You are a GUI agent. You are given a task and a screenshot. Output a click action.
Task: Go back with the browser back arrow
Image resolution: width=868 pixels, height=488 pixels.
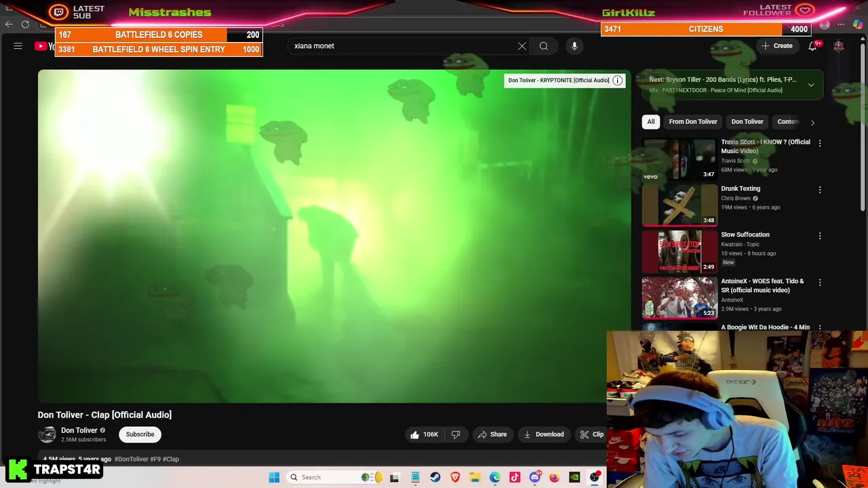pos(9,24)
